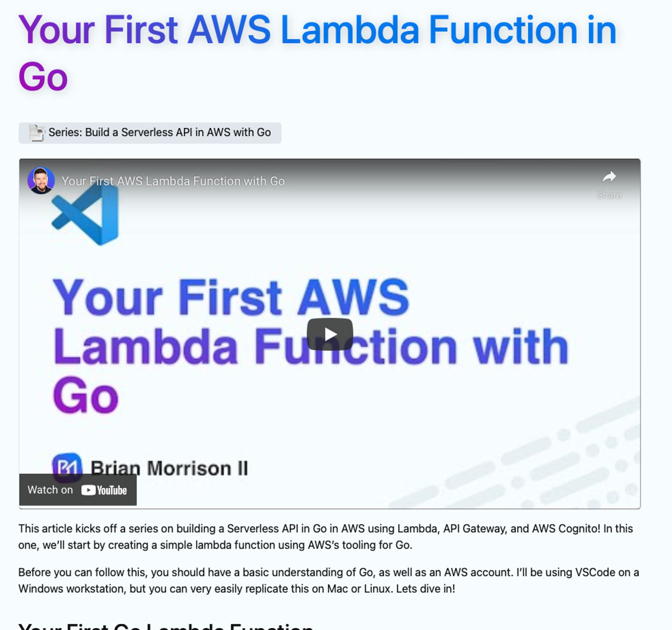Click the word Go in page title
Screen dimensions: 672x630
click(x=43, y=77)
